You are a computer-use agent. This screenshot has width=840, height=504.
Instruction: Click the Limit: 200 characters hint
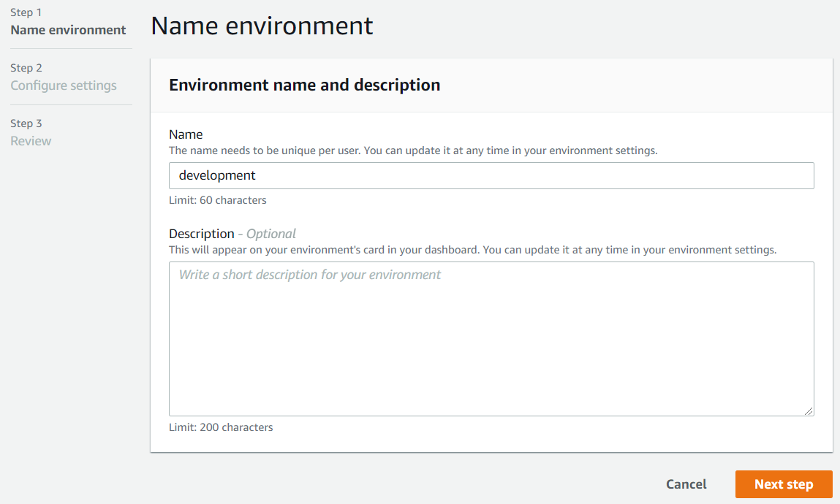[221, 427]
